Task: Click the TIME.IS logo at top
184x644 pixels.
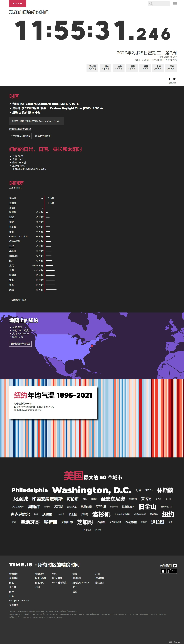Action: tap(18, 3)
